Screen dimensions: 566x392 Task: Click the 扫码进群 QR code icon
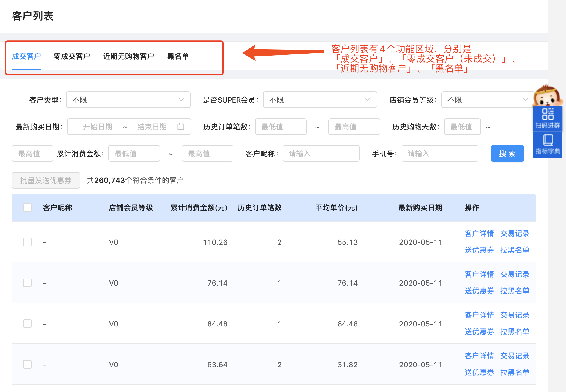[547, 114]
